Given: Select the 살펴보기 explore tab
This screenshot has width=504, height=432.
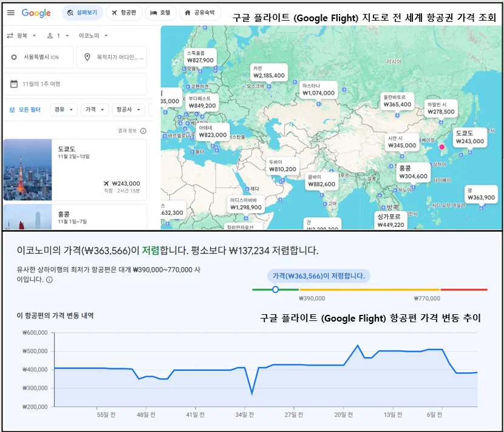Looking at the screenshot, I should 83,13.
